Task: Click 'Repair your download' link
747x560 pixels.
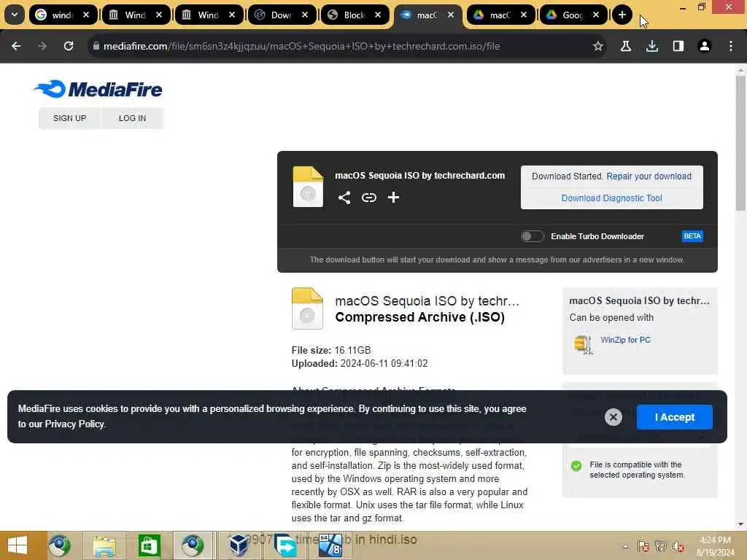Action: [x=649, y=176]
